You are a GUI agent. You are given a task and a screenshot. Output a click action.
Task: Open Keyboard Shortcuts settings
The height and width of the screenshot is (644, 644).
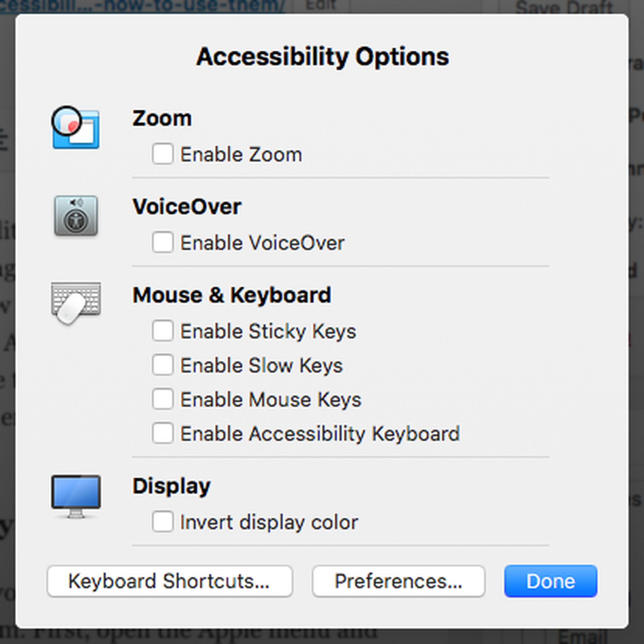pyautogui.click(x=170, y=580)
